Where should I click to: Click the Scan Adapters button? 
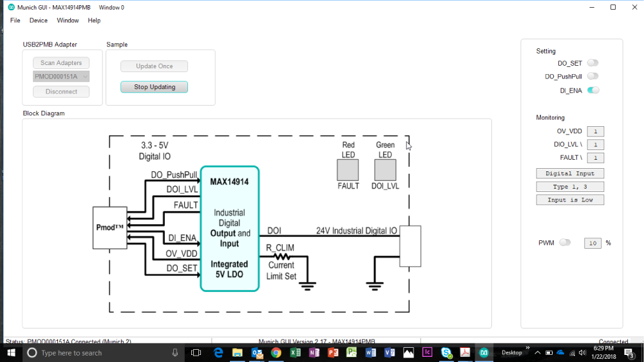click(61, 63)
